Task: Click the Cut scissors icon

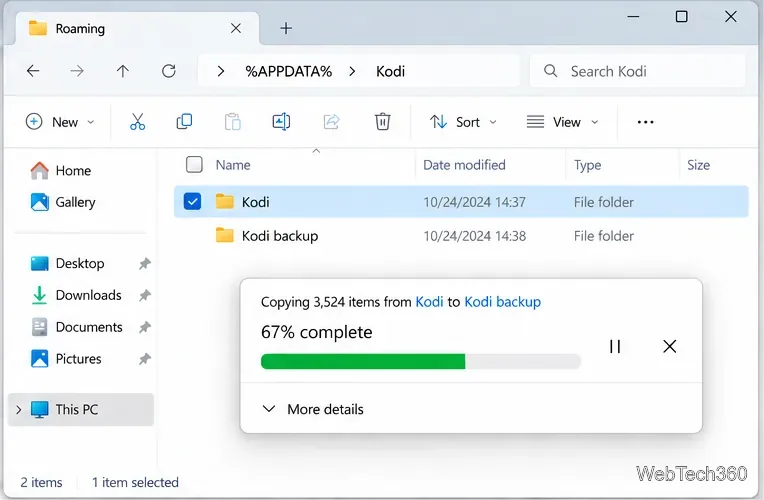Action: pyautogui.click(x=137, y=122)
